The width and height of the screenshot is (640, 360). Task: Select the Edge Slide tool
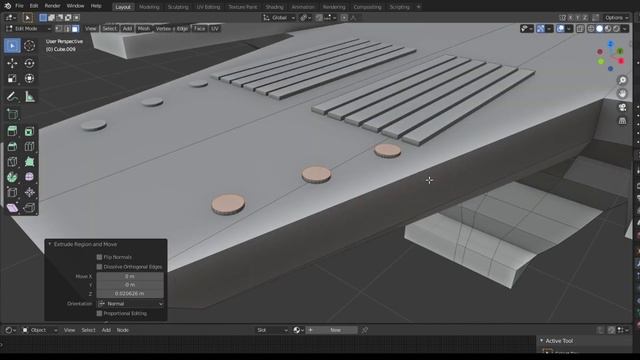(12, 192)
